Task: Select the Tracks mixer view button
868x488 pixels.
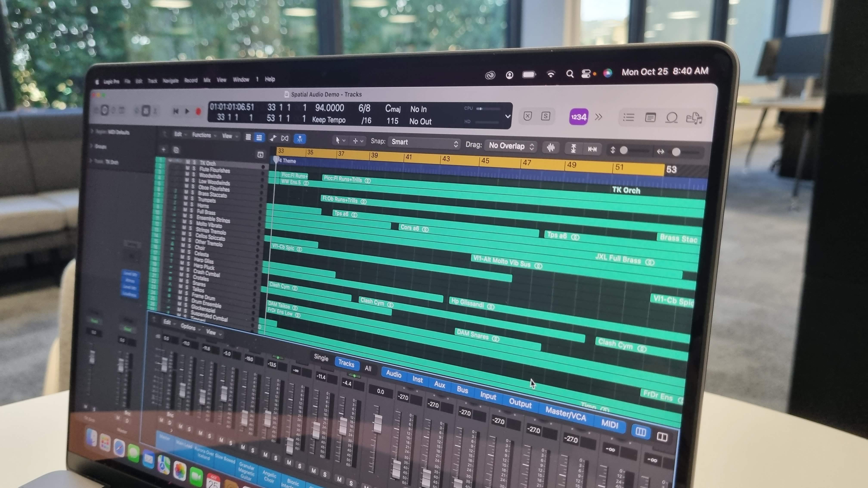Action: 346,363
